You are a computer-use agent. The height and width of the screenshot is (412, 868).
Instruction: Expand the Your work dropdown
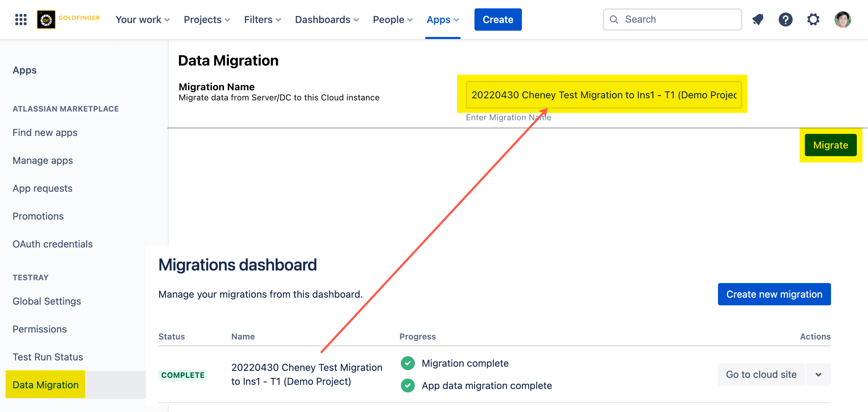pyautogui.click(x=143, y=20)
